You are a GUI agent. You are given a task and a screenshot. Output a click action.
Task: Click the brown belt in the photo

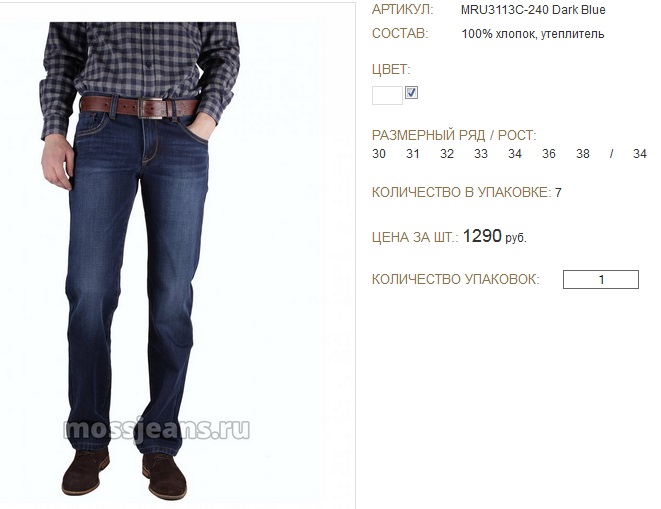(139, 107)
